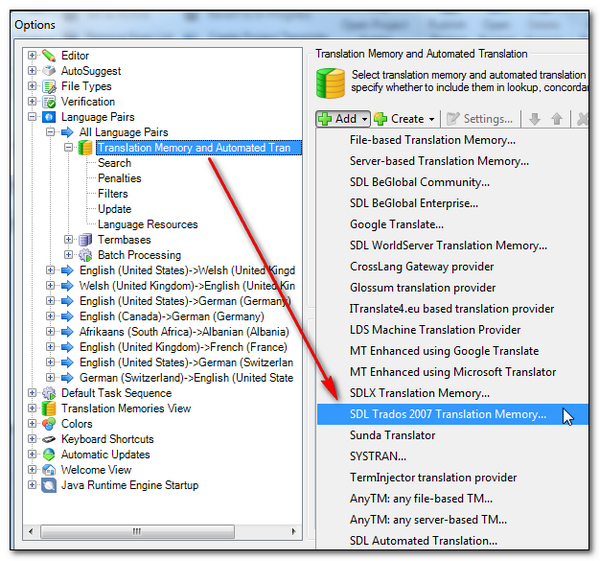Viewport: 600px width, 561px height.
Task: Click the Translation Memories View icon
Action: click(x=49, y=409)
